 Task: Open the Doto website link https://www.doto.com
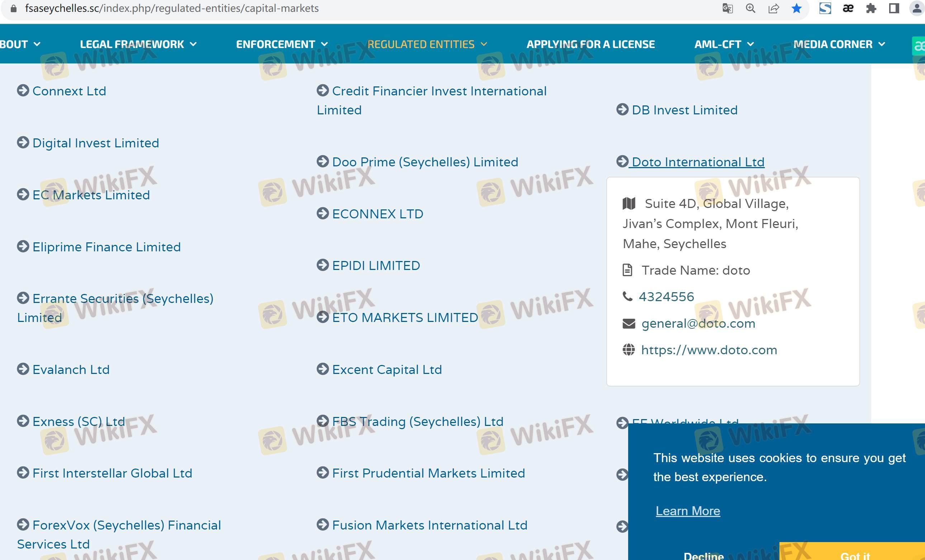(709, 350)
